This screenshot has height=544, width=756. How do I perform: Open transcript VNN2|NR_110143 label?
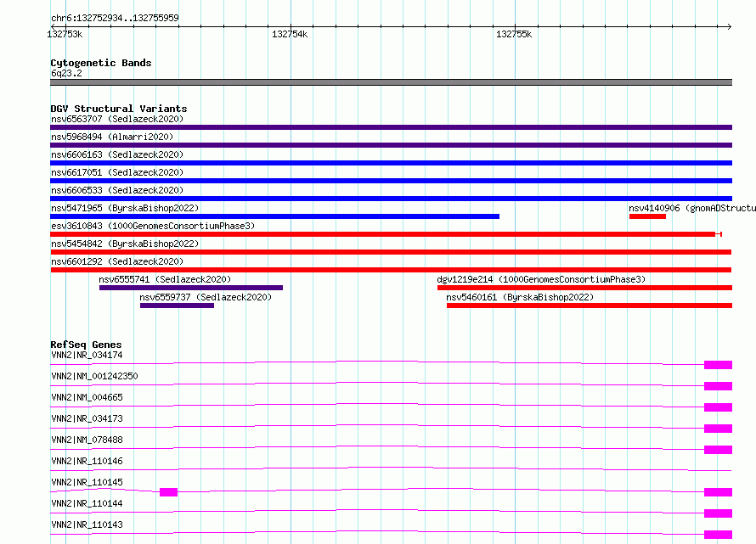click(x=87, y=524)
